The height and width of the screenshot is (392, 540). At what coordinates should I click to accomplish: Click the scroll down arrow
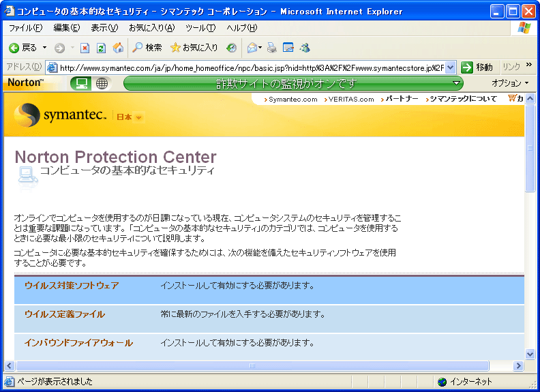(530, 354)
